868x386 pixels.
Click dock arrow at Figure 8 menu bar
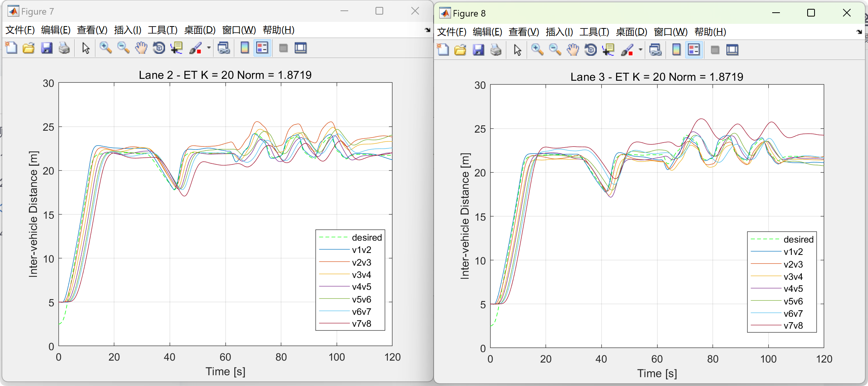pos(859,32)
